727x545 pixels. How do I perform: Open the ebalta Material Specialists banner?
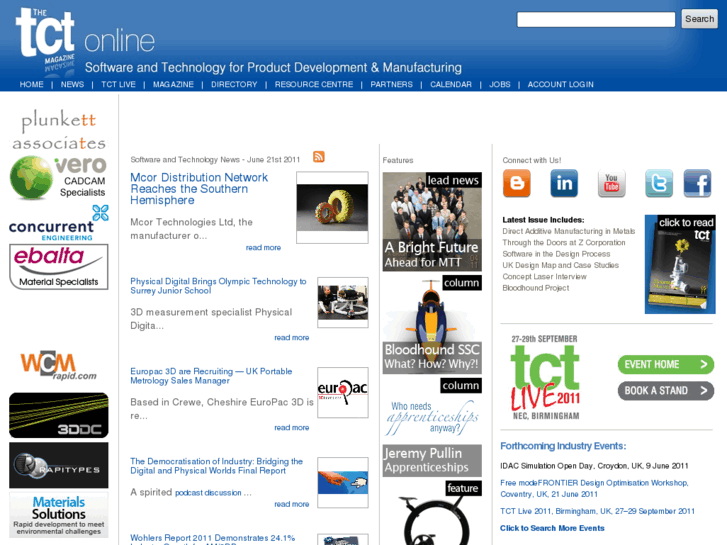coord(58,267)
